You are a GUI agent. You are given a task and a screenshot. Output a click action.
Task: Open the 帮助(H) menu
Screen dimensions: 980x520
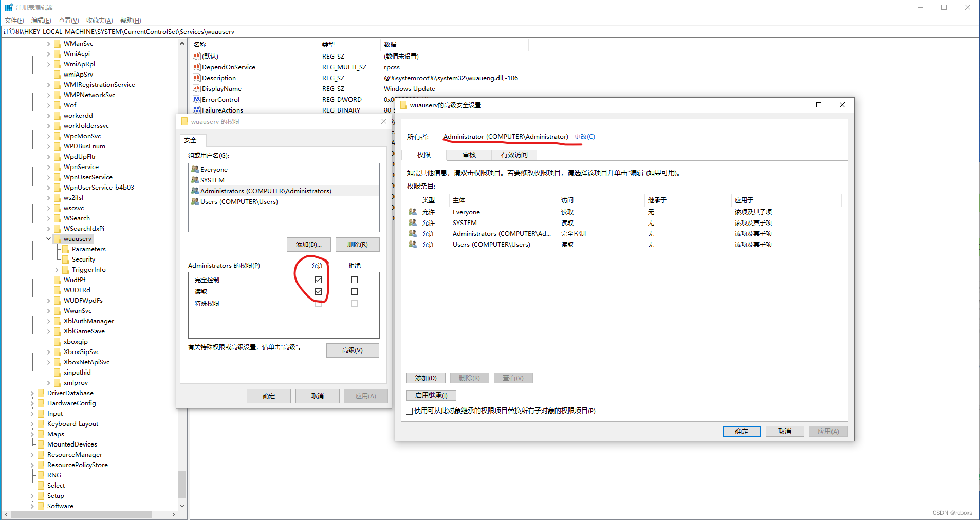[131, 21]
